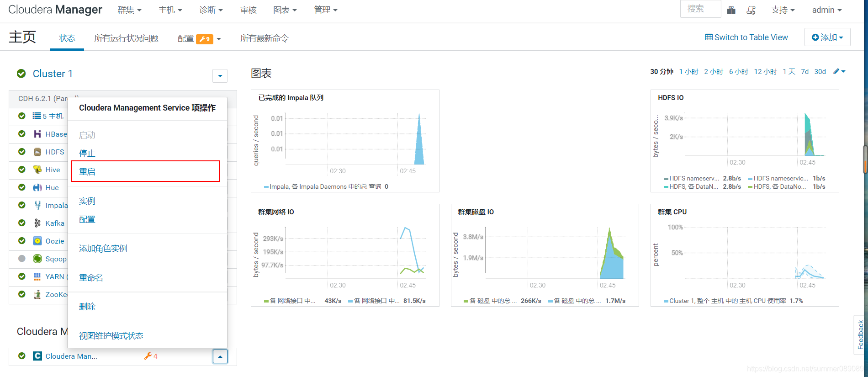
Task: Open the chart edit pencil dropdown
Action: click(x=839, y=71)
